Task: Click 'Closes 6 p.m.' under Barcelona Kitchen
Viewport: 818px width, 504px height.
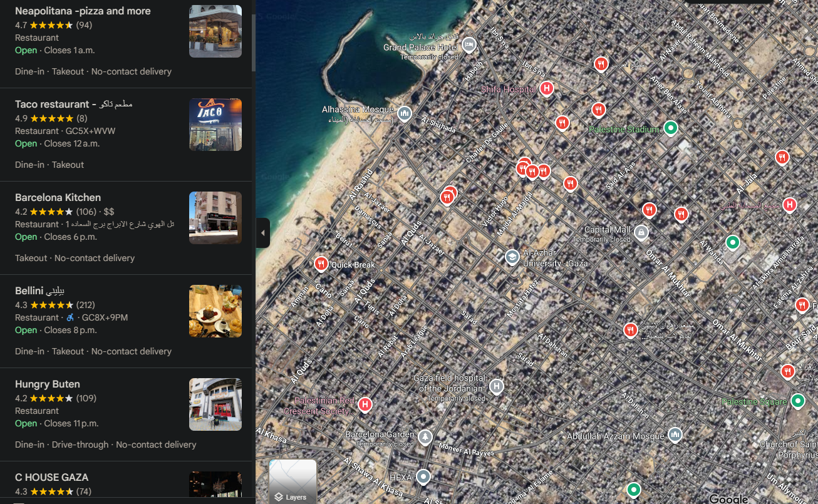Action: point(70,237)
